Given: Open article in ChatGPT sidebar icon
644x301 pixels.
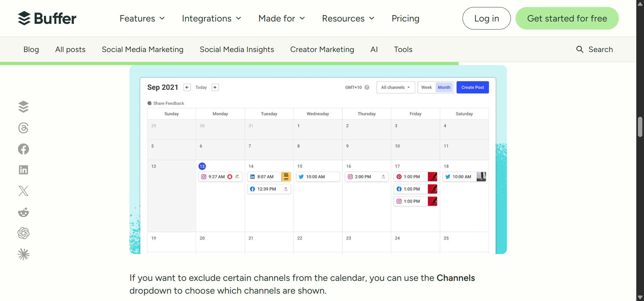Looking at the screenshot, I should pyautogui.click(x=23, y=233).
